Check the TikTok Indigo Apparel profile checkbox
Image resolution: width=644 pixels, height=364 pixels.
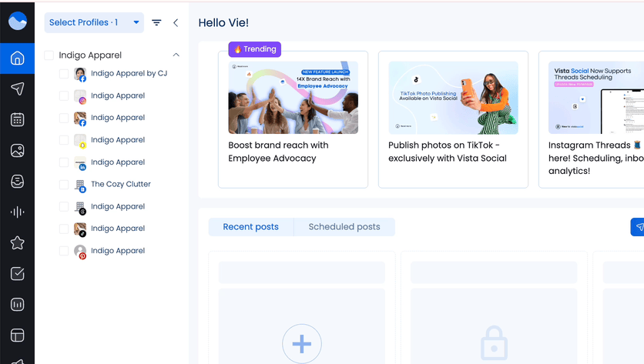64,229
